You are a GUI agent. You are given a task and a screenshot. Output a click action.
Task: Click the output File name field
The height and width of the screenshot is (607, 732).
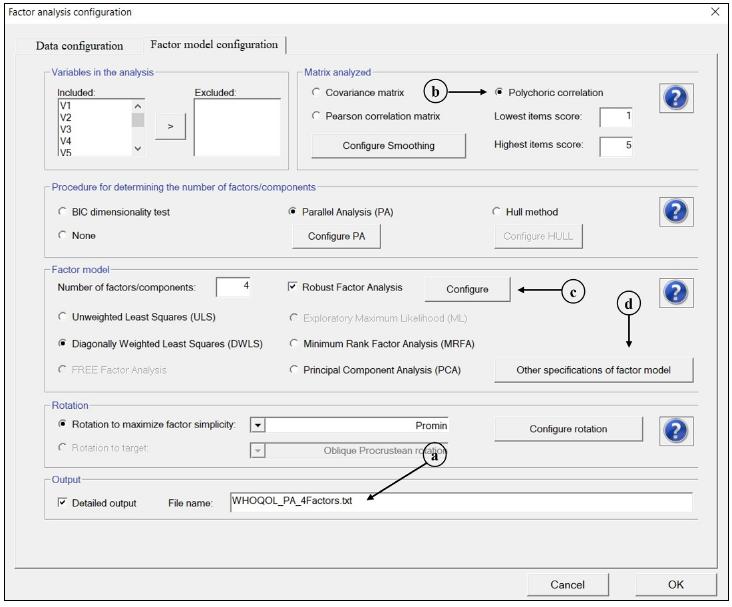[x=459, y=502]
